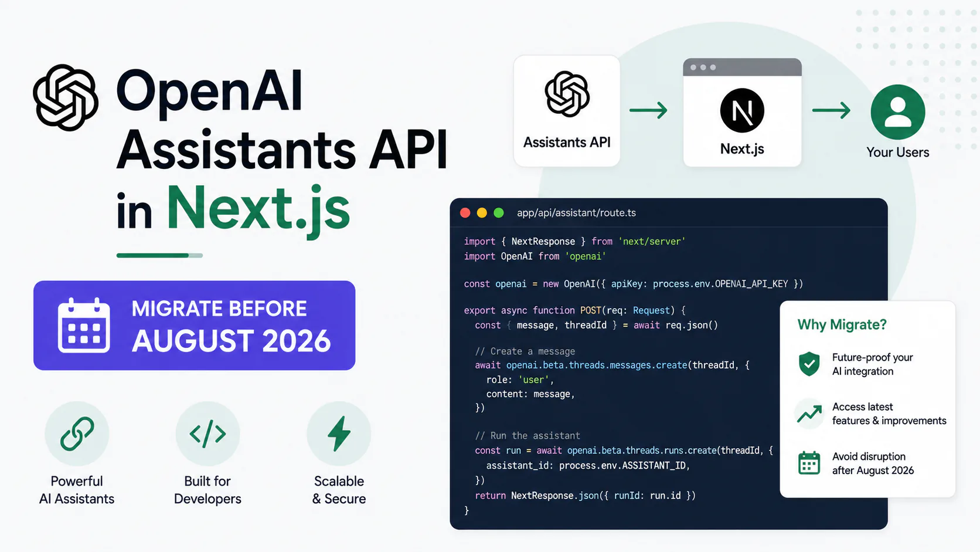Click the chain link icon above Powerful AI Assistants
980x552 pixels.
[77, 434]
